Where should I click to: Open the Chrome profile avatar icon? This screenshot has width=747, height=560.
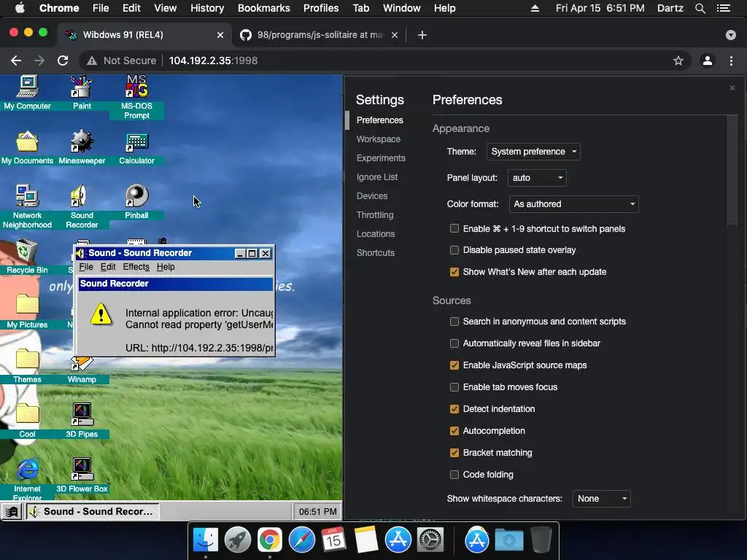708,61
